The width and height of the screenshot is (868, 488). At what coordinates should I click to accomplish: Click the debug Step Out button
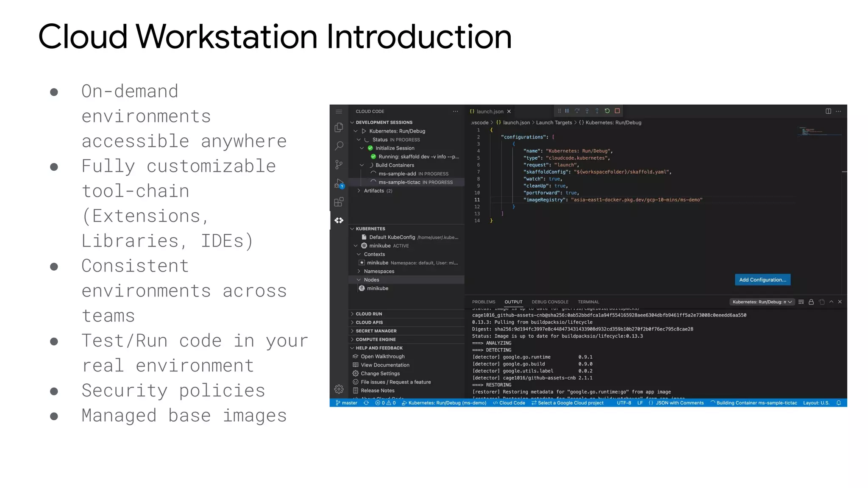597,111
